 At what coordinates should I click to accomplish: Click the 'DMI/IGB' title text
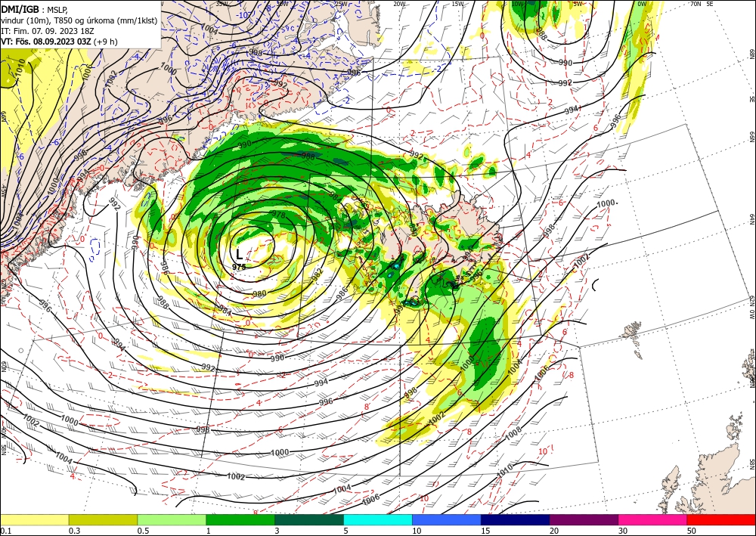tap(20, 8)
